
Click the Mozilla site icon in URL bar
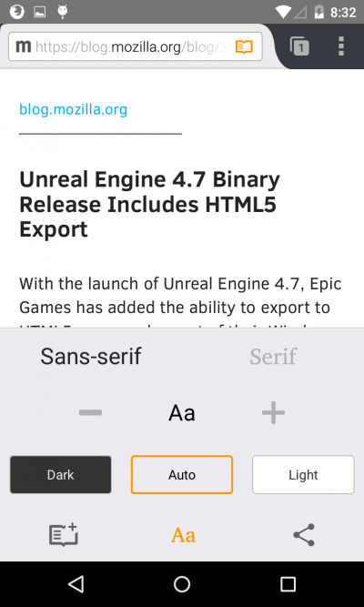click(23, 46)
